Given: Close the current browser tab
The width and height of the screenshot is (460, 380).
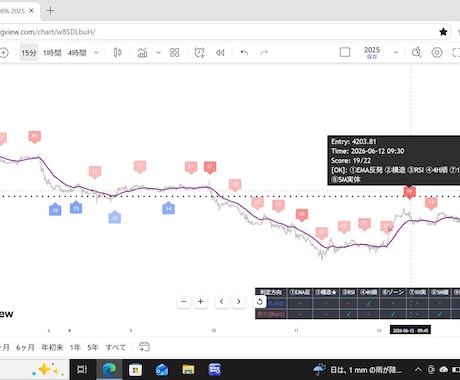Looking at the screenshot, I should [x=31, y=11].
